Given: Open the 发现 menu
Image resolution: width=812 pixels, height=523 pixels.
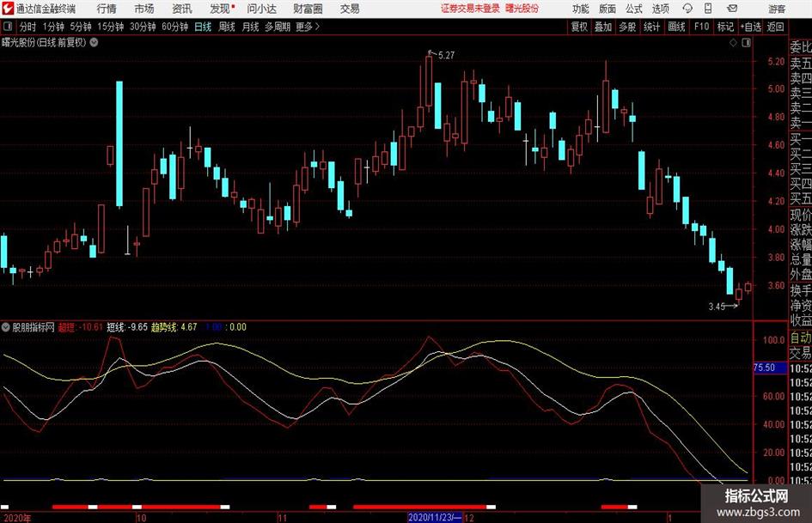Looking at the screenshot, I should (x=220, y=9).
